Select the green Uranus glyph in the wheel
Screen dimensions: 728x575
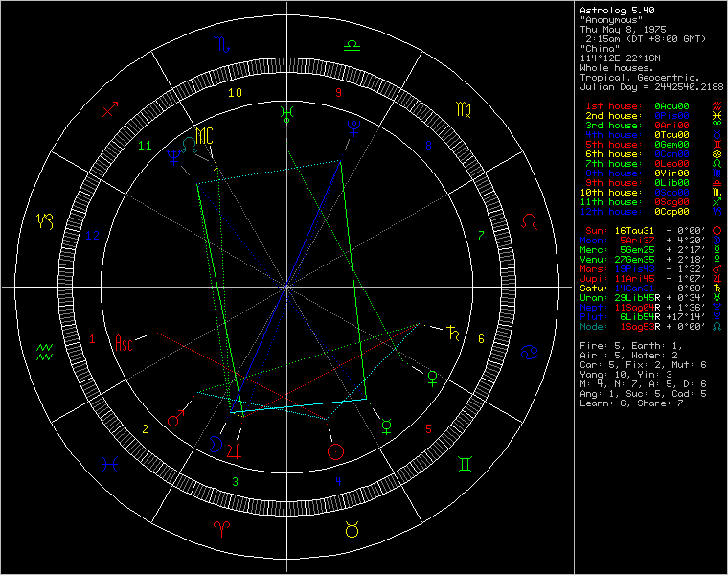pyautogui.click(x=285, y=113)
